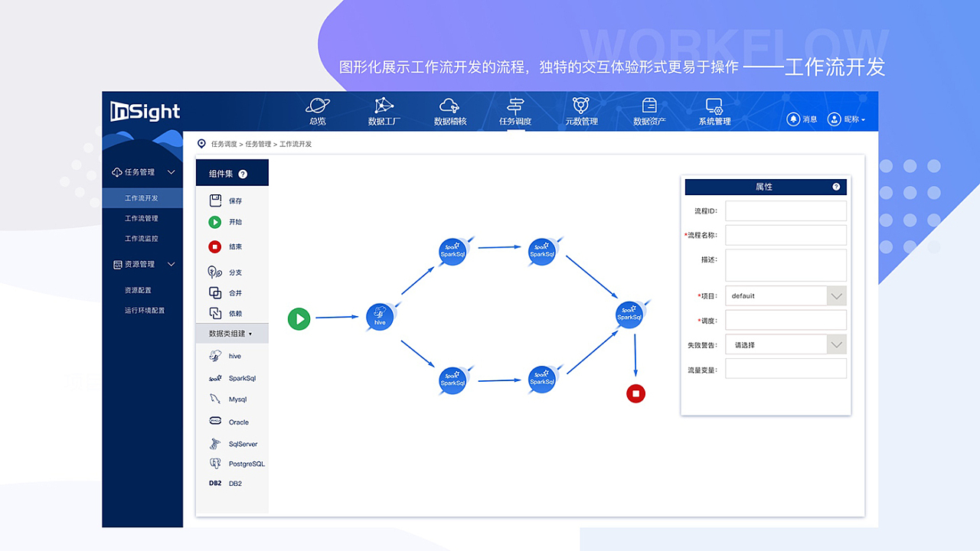Screen dimensions: 980x551
Task: Open the 项目 default dropdown
Action: click(x=836, y=295)
